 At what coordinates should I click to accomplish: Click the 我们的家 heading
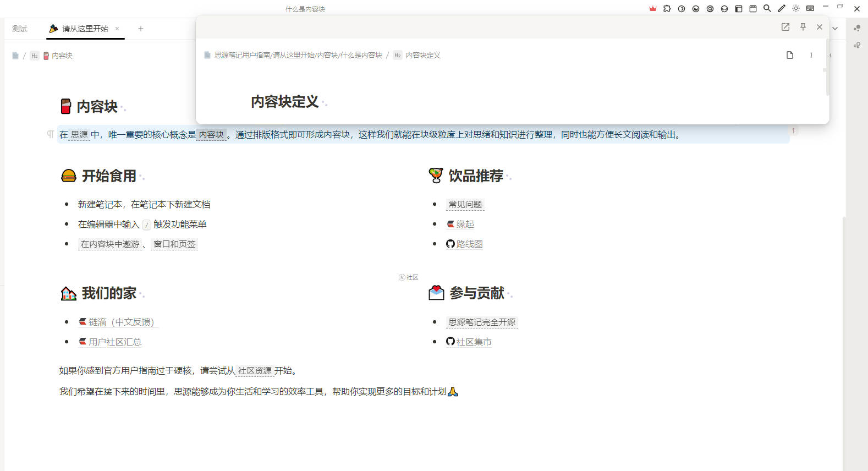109,293
